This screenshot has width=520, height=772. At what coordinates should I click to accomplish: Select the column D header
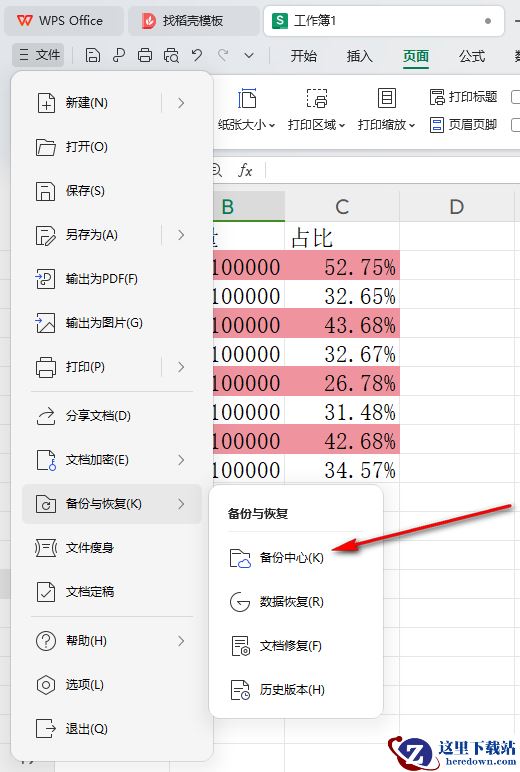coord(456,207)
